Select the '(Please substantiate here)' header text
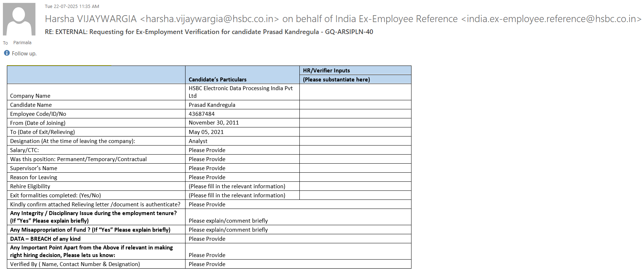The height and width of the screenshot is (269, 644). 336,80
